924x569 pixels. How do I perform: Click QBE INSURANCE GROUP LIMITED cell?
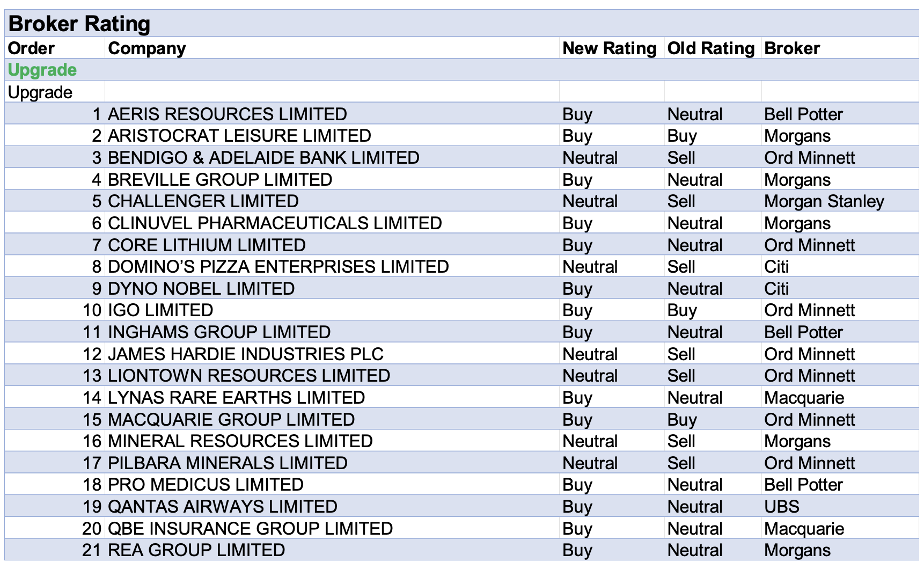tap(250, 528)
